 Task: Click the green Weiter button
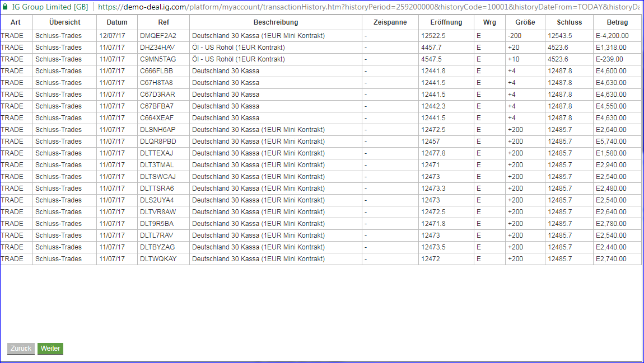50,348
